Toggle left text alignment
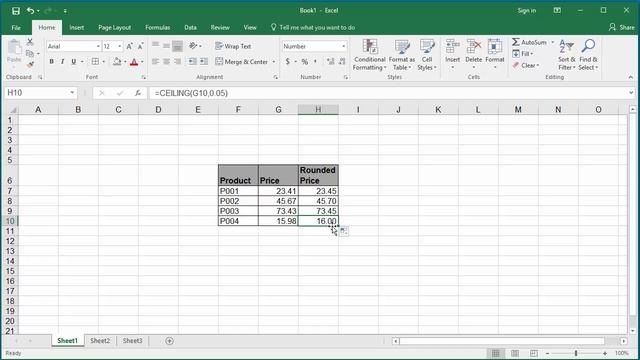The height and width of the screenshot is (360, 640). click(x=156, y=62)
